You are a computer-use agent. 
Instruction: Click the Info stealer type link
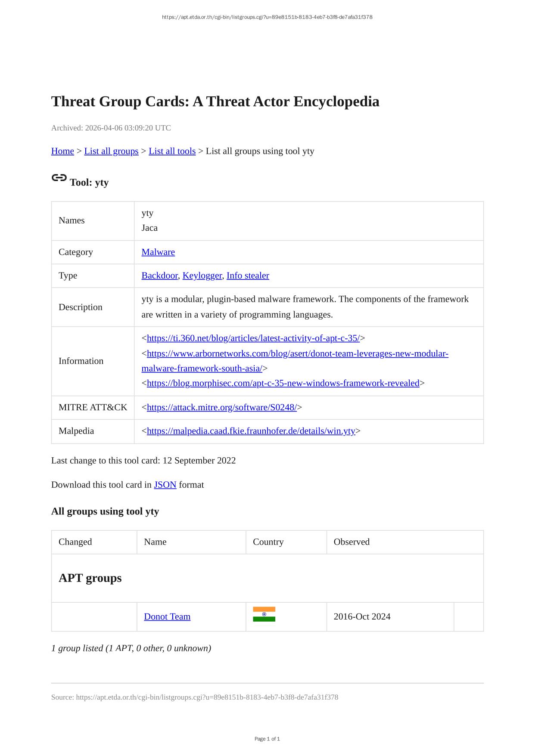click(x=248, y=276)
